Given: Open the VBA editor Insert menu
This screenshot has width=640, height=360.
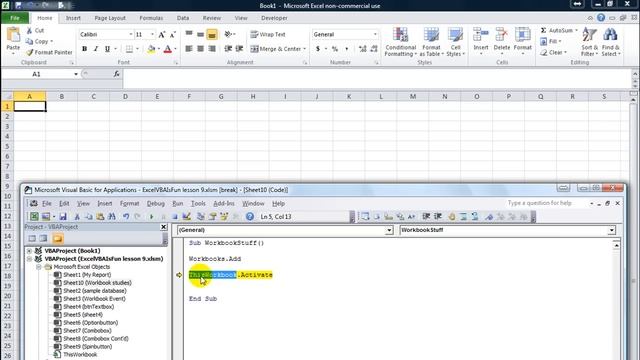Looking at the screenshot, I should point(104,203).
